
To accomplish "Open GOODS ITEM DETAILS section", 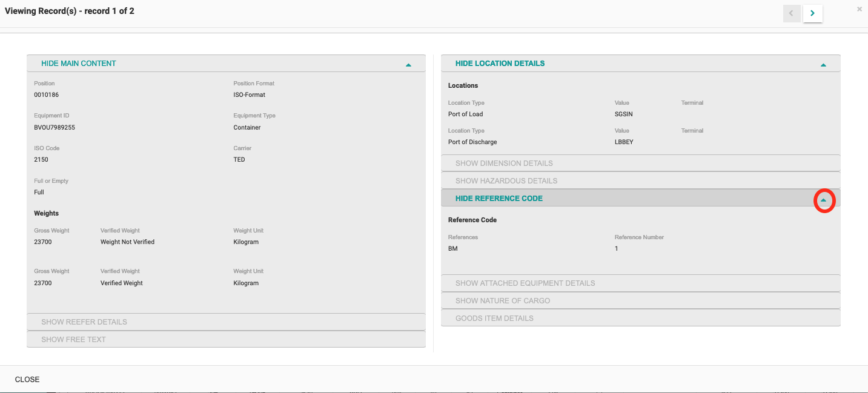I will tap(494, 319).
